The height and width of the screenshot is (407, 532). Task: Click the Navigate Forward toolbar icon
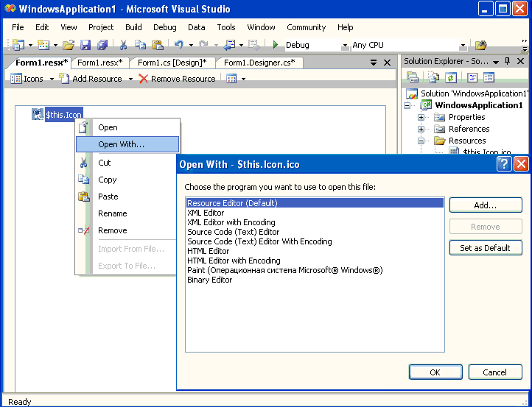[253, 45]
